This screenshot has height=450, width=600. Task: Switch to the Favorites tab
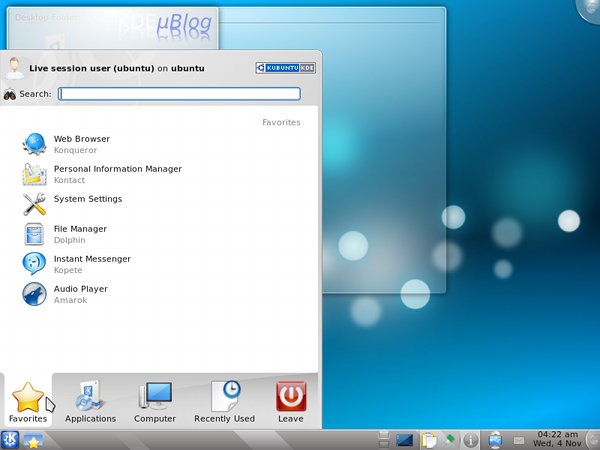click(x=28, y=402)
